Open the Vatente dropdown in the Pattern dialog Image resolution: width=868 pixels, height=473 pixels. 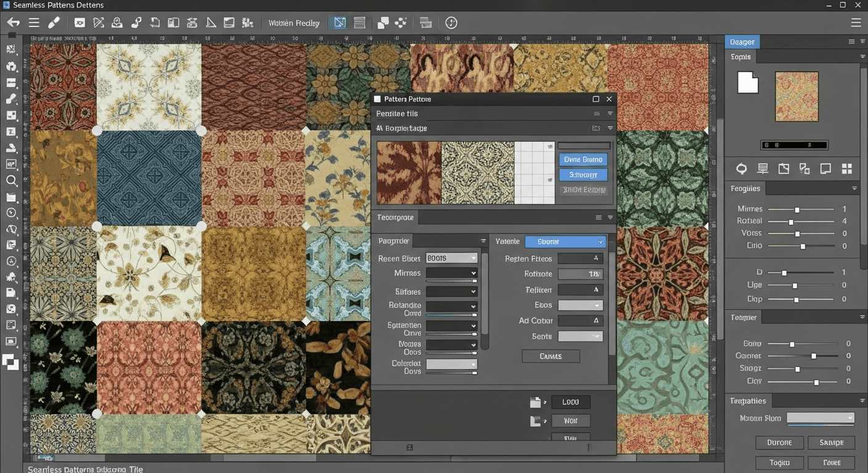(x=565, y=241)
